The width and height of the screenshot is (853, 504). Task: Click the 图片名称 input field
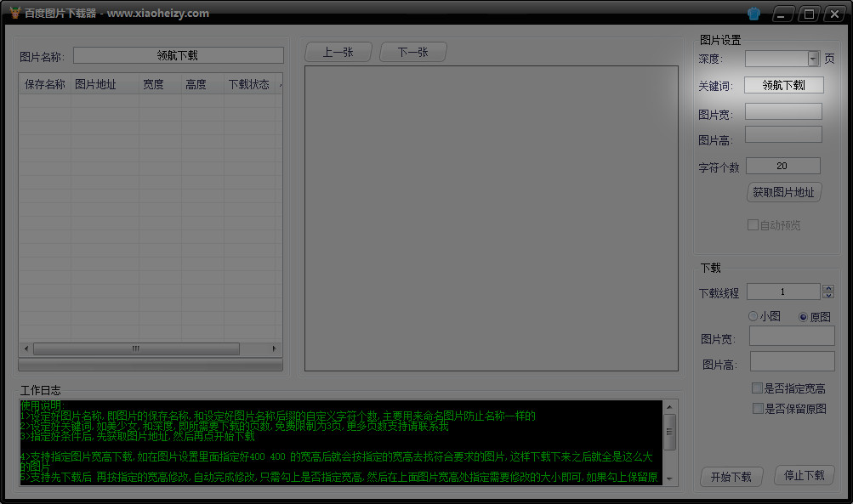(x=179, y=55)
